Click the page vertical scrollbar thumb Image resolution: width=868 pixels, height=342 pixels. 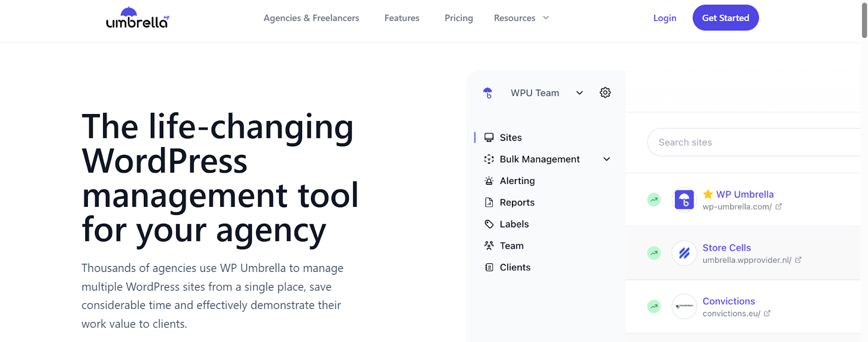(864, 21)
